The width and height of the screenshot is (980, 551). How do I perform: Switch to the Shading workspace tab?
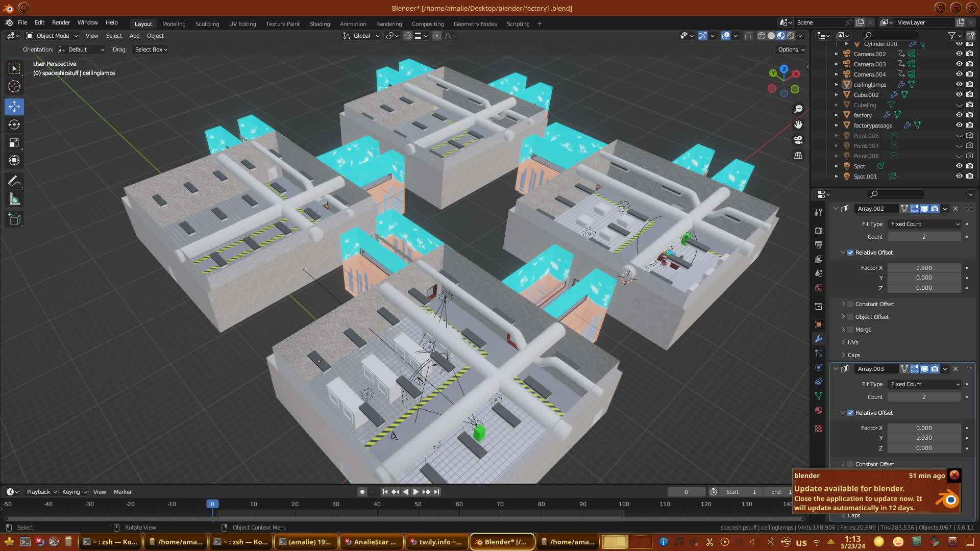click(320, 24)
